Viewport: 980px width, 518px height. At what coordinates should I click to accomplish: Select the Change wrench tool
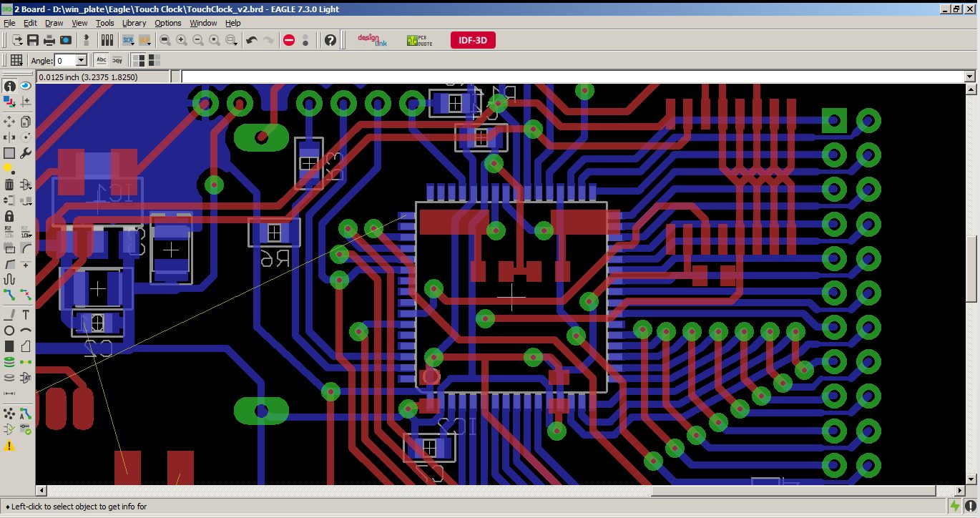(x=26, y=153)
